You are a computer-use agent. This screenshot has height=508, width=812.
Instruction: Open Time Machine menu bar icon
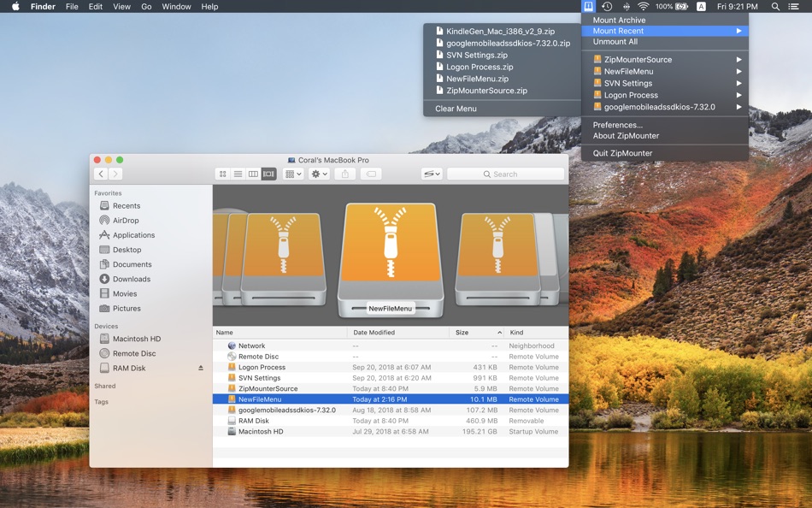pos(607,7)
